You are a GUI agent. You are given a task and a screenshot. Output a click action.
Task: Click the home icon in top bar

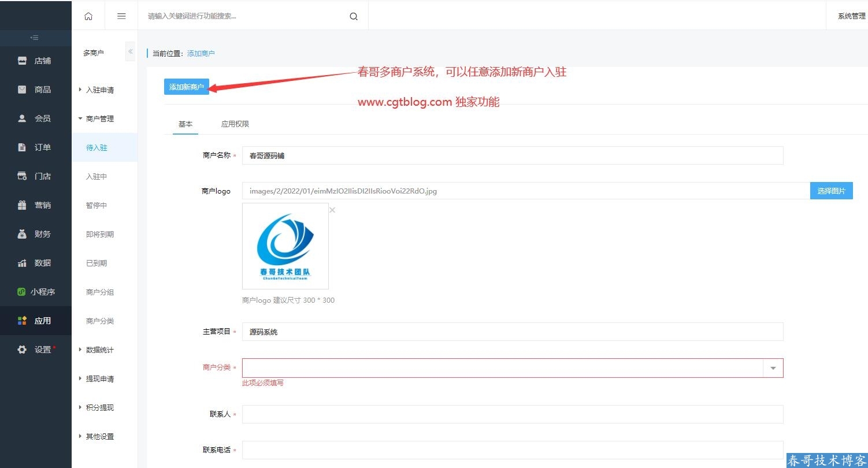(88, 16)
